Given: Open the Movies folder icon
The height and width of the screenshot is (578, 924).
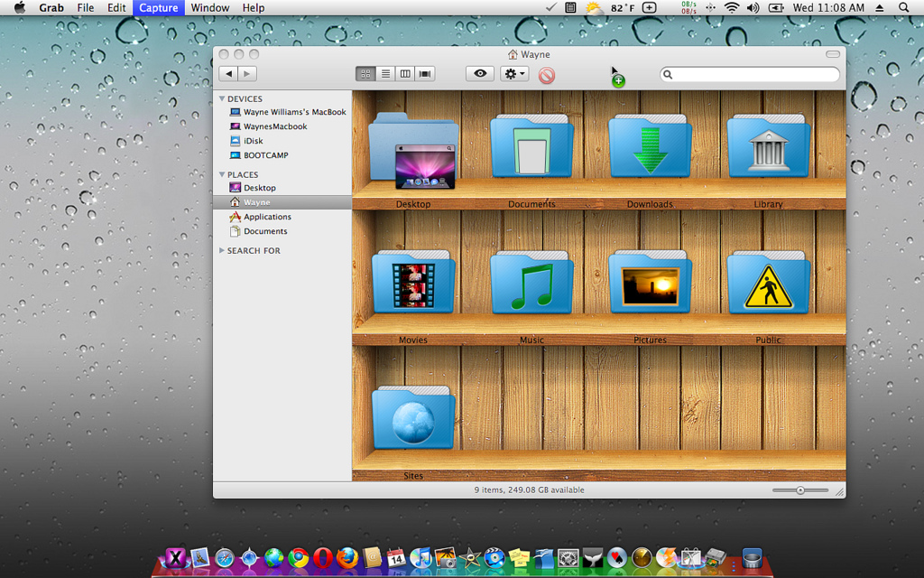Looking at the screenshot, I should click(413, 282).
